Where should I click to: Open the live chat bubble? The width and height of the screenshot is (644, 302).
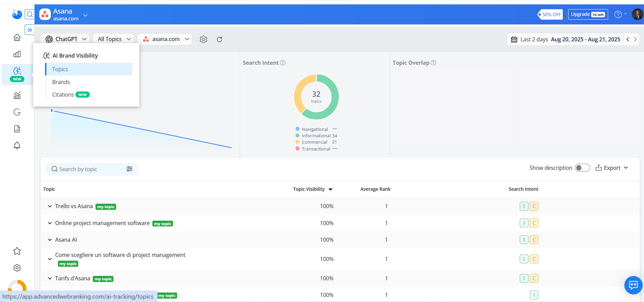tap(633, 285)
